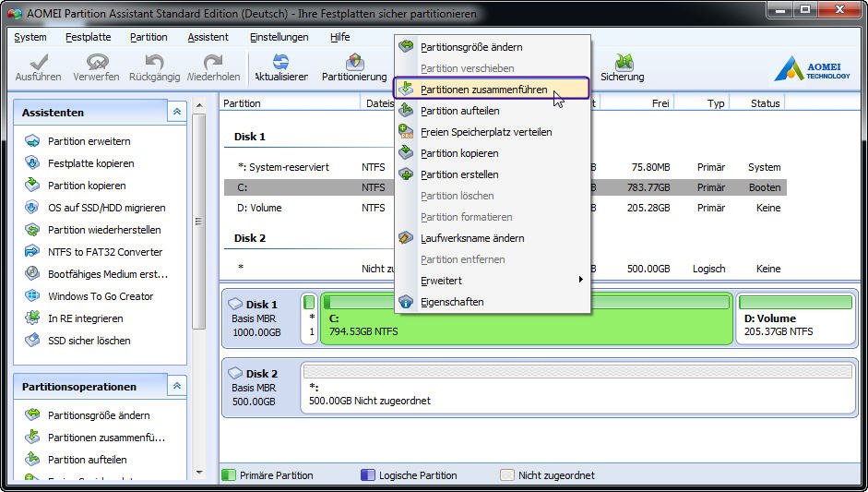The image size is (868, 492).
Task: Click the Partition wiederherstellen icon
Action: tap(32, 229)
